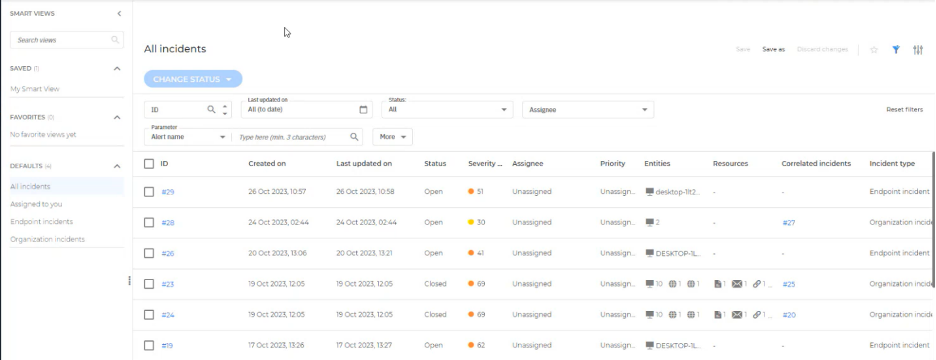The image size is (936, 360).
Task: Open incident #29 link
Action: (168, 192)
